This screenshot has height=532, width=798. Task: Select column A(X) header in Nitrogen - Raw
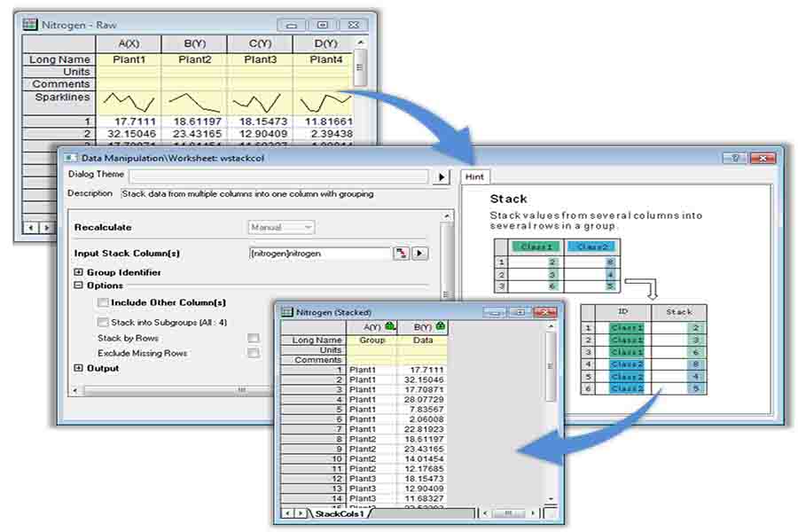coord(129,43)
